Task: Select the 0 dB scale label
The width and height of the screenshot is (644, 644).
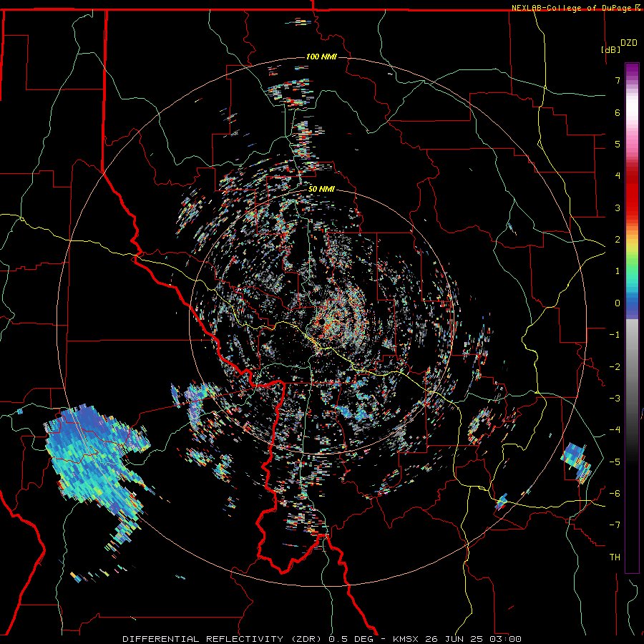Action: click(x=618, y=303)
